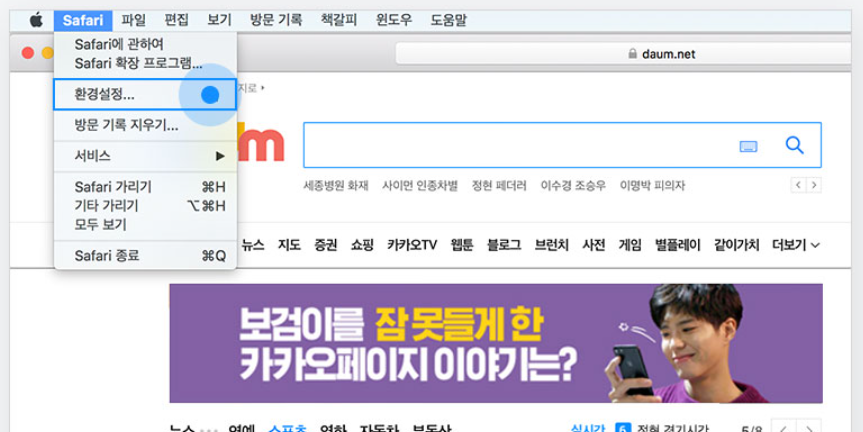Open the on-screen keyboard icon
Viewport: 863px width, 432px height.
tap(748, 146)
